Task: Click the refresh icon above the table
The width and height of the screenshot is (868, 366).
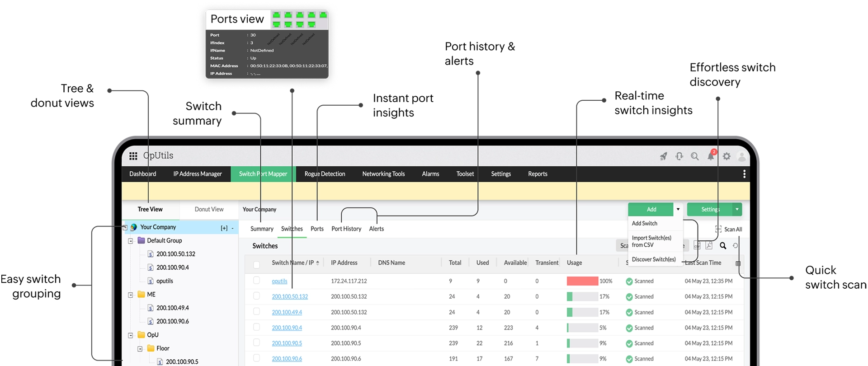Action: pos(736,246)
